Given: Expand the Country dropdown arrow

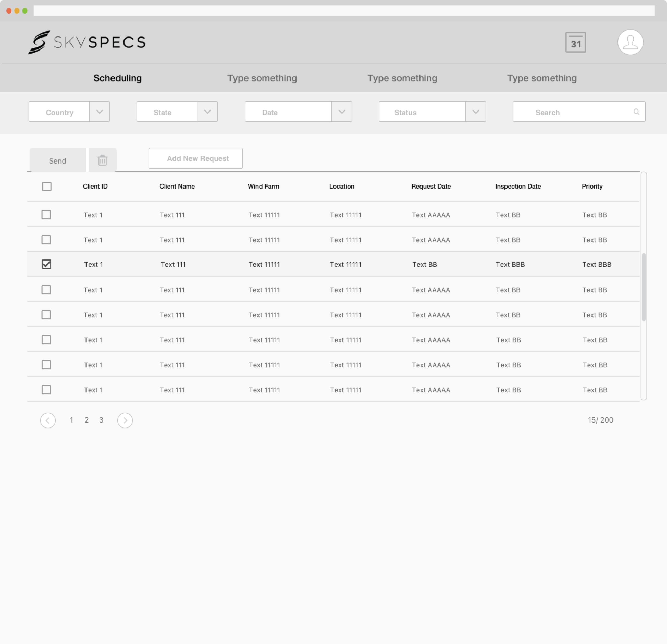Looking at the screenshot, I should click(100, 112).
